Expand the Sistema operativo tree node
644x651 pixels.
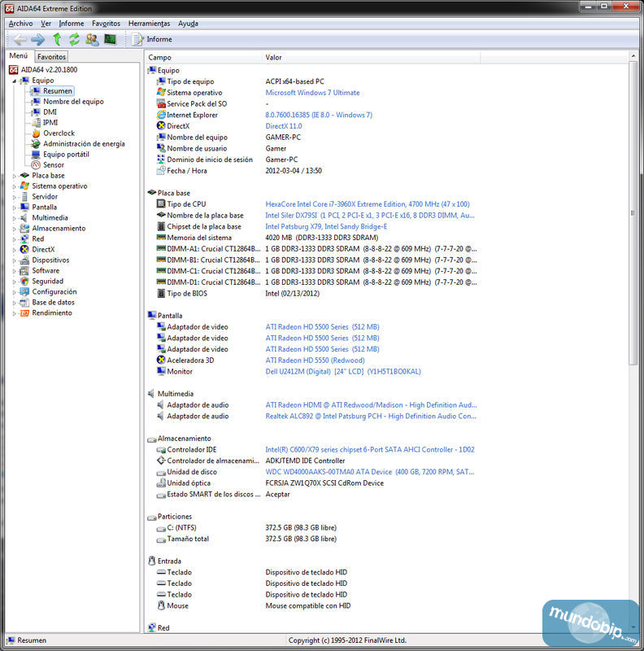14,186
